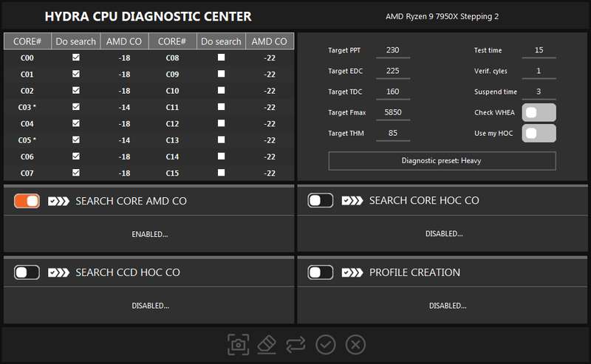Check Do search for core C08
591x364 pixels.
221,58
